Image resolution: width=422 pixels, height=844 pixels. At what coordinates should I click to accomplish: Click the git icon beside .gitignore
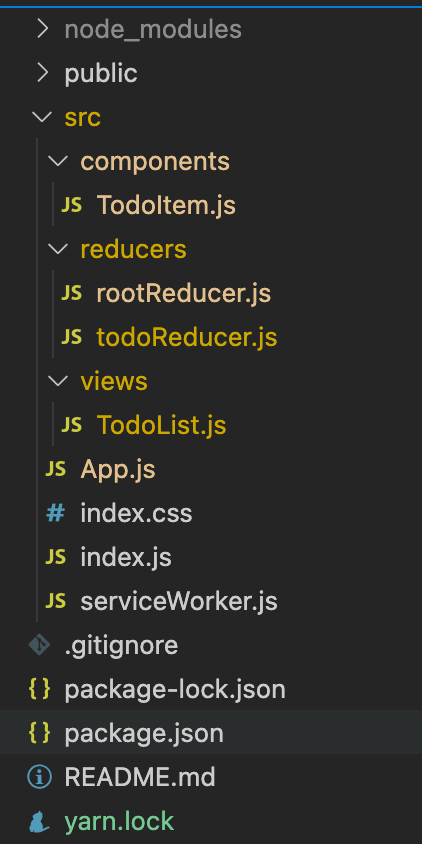(x=39, y=645)
